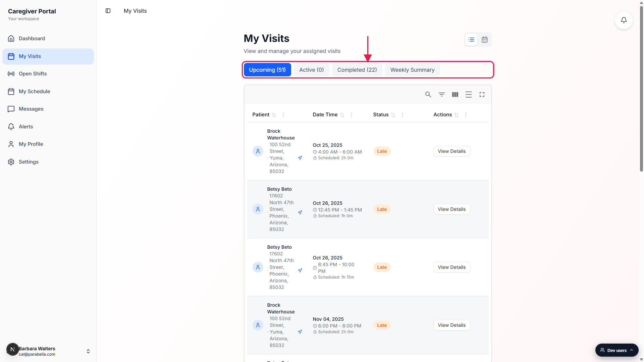Toggle the sidebar collapse icon
The height and width of the screenshot is (362, 644).
click(x=108, y=11)
